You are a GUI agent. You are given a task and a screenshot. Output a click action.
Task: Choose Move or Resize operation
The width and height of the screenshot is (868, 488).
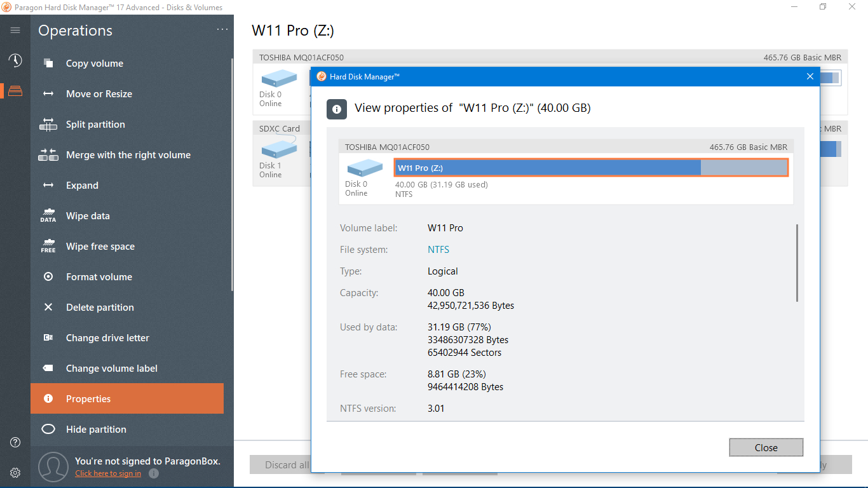[x=127, y=93]
